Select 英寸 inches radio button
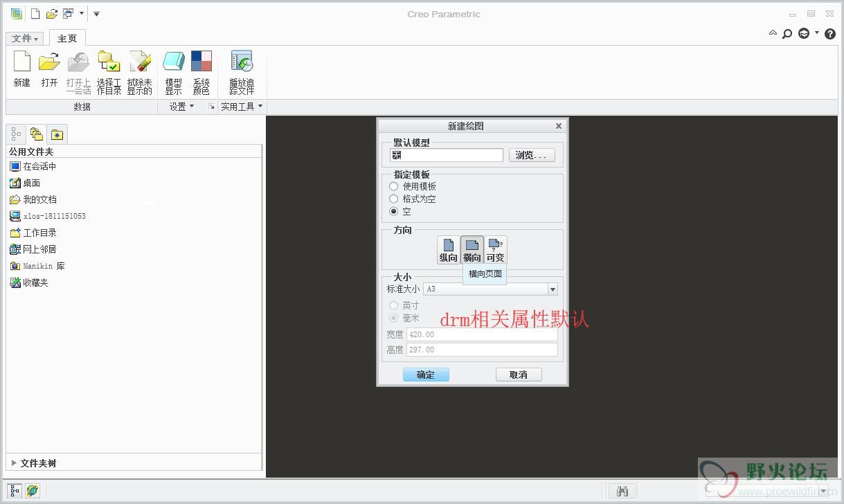The height and width of the screenshot is (504, 844). [394, 305]
